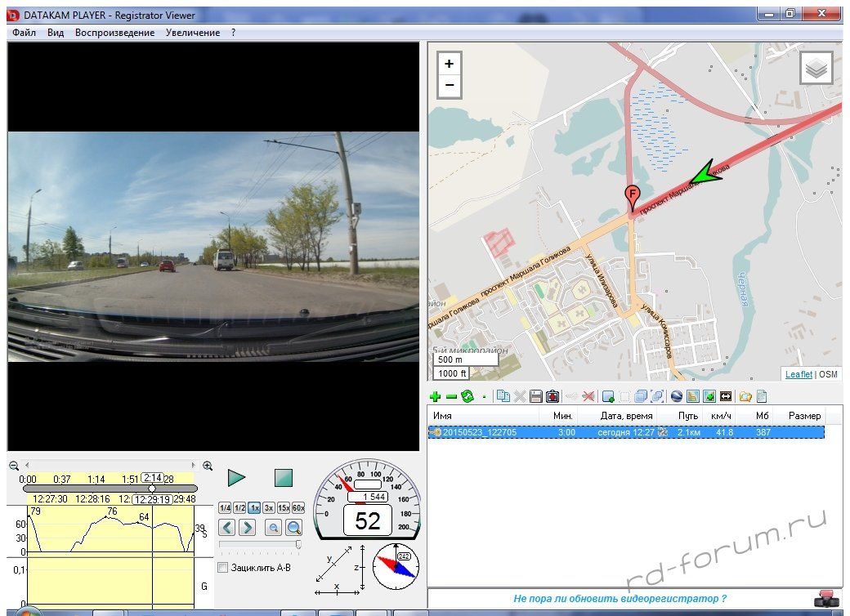The image size is (850, 616).
Task: Switch playback speed to 60x
Action: click(298, 507)
